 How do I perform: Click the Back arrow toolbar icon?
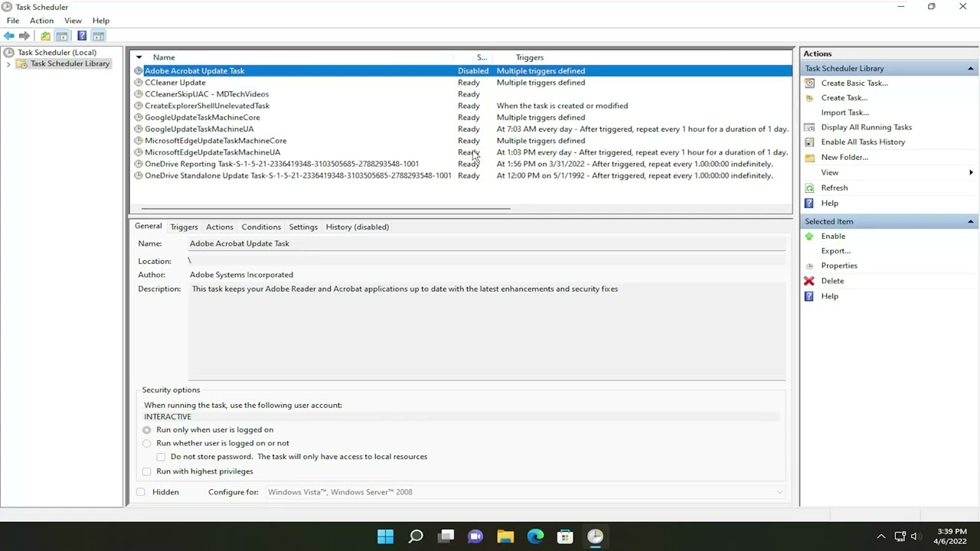coord(8,36)
